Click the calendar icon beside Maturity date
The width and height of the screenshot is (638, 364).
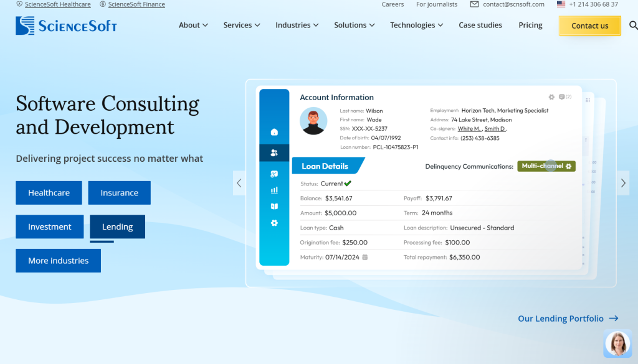coord(365,257)
